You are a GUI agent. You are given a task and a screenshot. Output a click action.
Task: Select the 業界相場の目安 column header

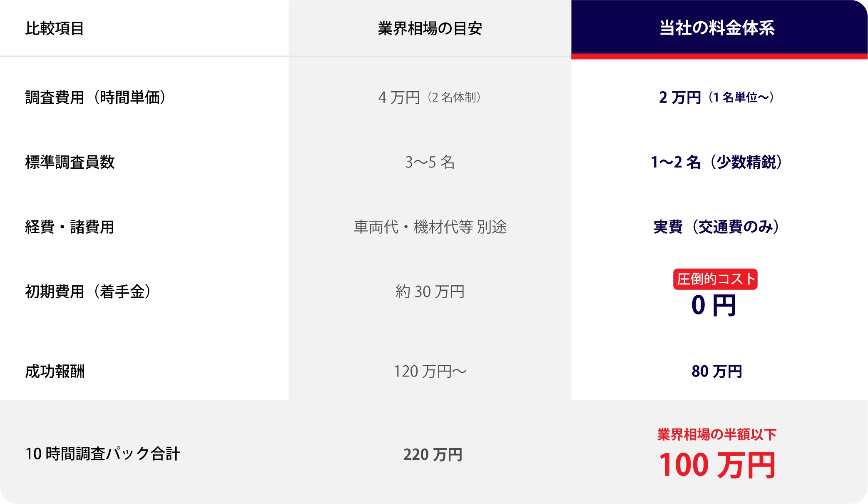coord(430,28)
